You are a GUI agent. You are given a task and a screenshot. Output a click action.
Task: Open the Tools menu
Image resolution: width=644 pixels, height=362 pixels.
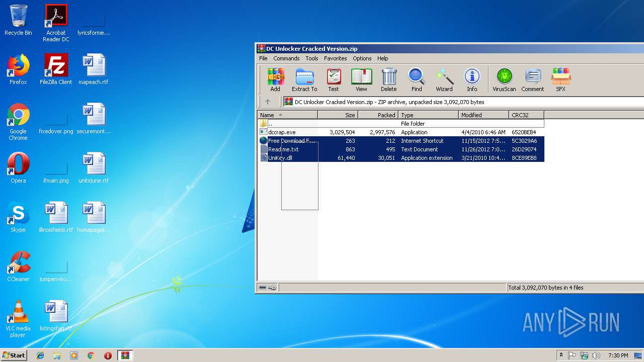click(x=312, y=58)
